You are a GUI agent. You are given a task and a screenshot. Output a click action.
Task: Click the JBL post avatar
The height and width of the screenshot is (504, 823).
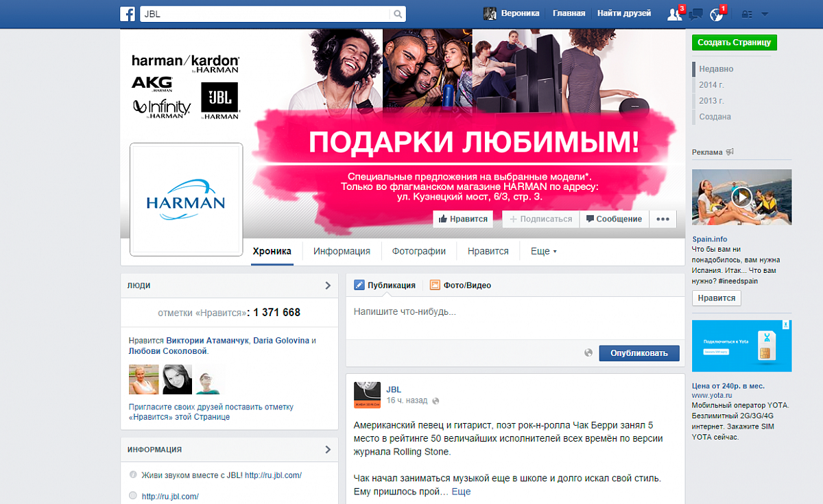(367, 395)
